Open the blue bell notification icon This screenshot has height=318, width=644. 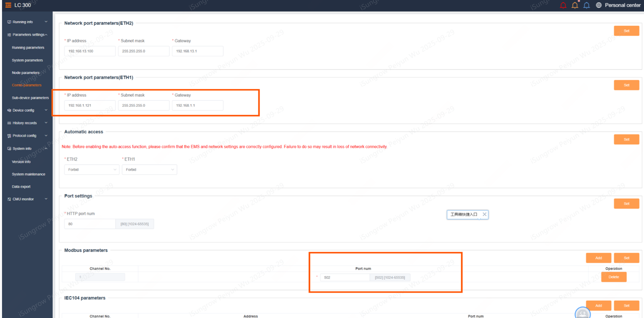pyautogui.click(x=587, y=5)
